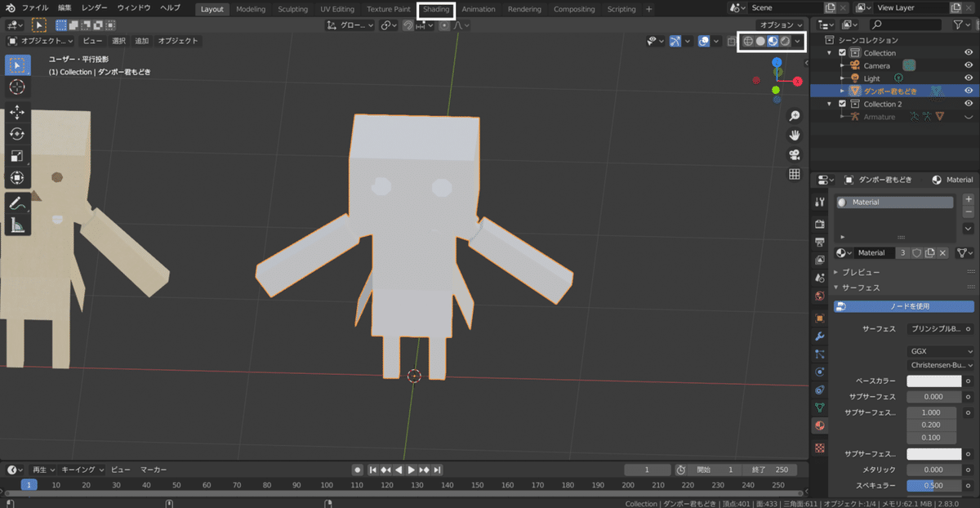The width and height of the screenshot is (980, 508).
Task: Select the 3D Cursor tool
Action: pyautogui.click(x=17, y=87)
